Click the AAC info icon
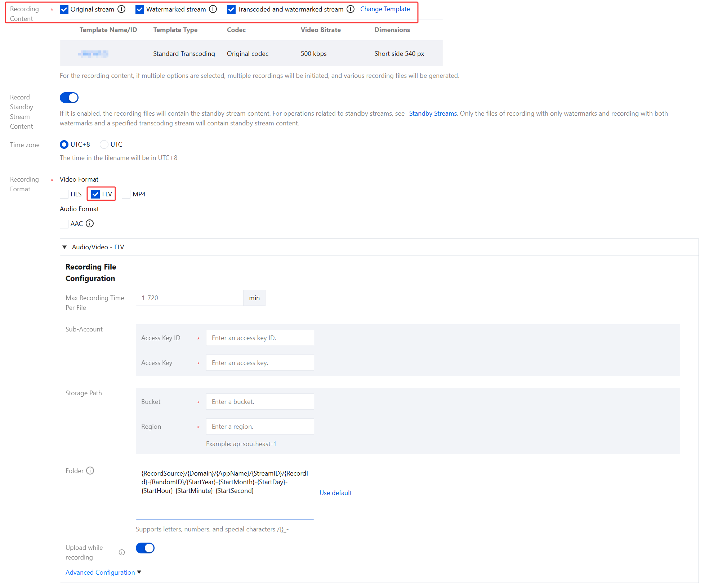The image size is (718, 588). pyautogui.click(x=90, y=223)
